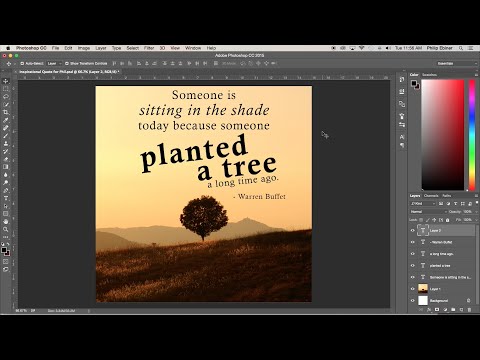480x360 pixels.
Task: Open the File menu
Action: point(55,48)
